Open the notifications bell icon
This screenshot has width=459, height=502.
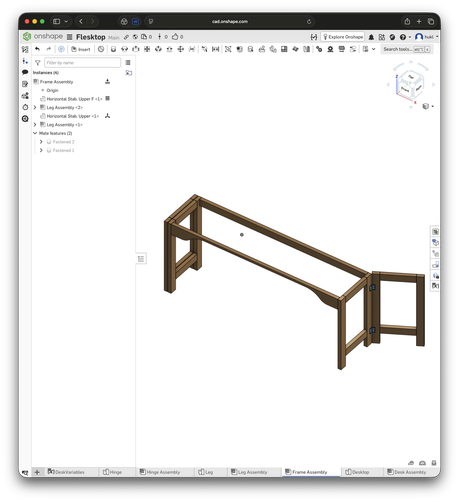click(371, 37)
